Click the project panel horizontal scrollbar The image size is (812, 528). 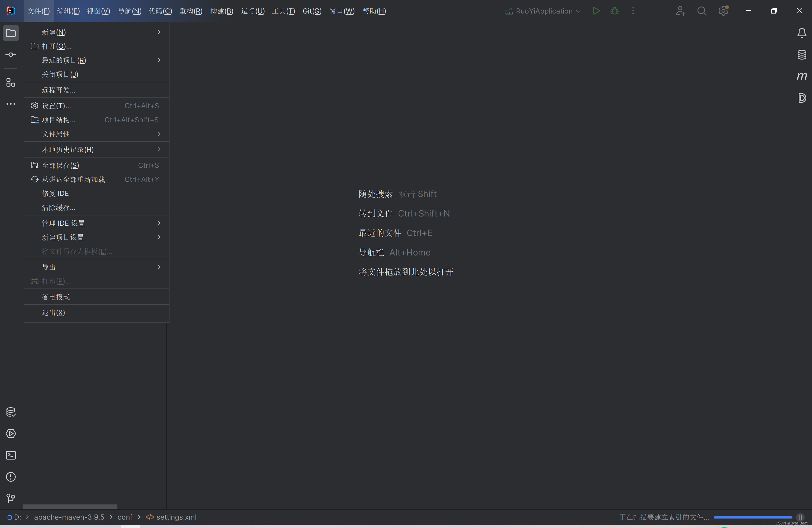point(70,506)
